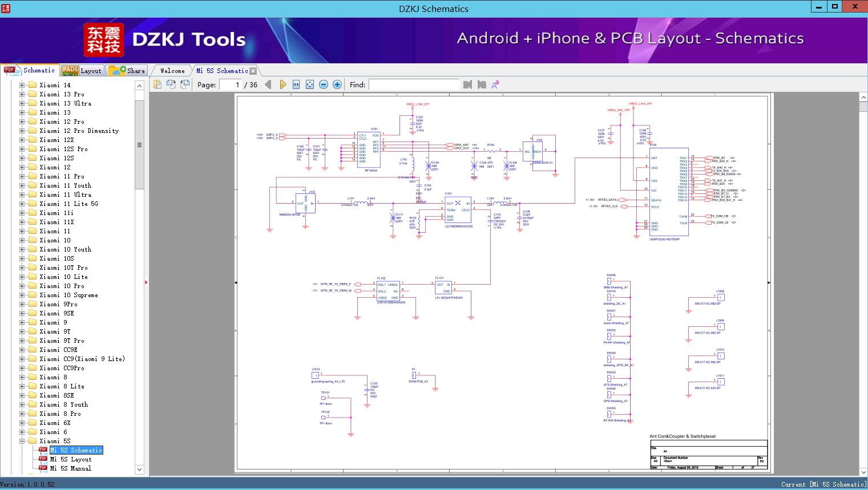The image size is (868, 490).
Task: Click tree panel scroll up arrow
Action: [139, 86]
